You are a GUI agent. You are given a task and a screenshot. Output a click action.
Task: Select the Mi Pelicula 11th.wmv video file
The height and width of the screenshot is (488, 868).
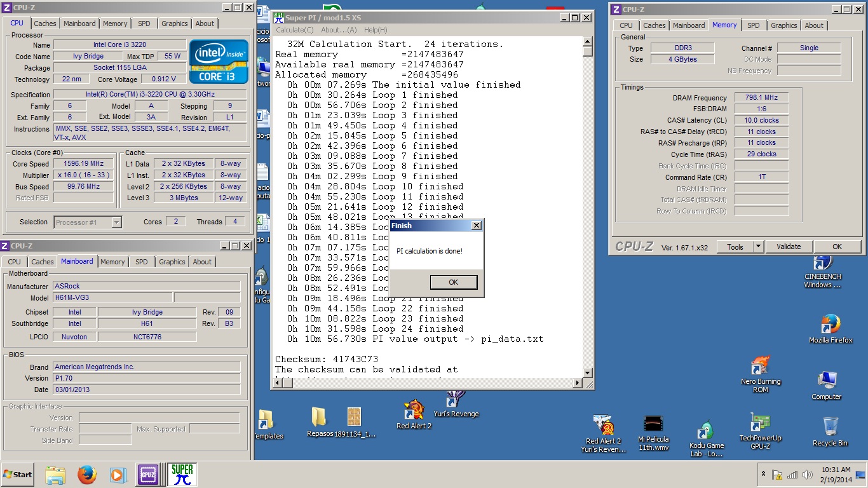[x=653, y=433]
